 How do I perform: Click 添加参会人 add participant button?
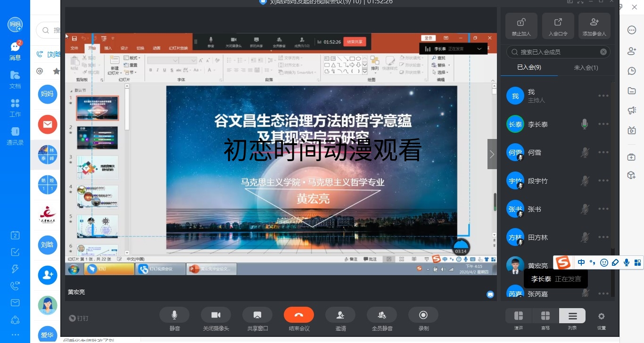594,25
